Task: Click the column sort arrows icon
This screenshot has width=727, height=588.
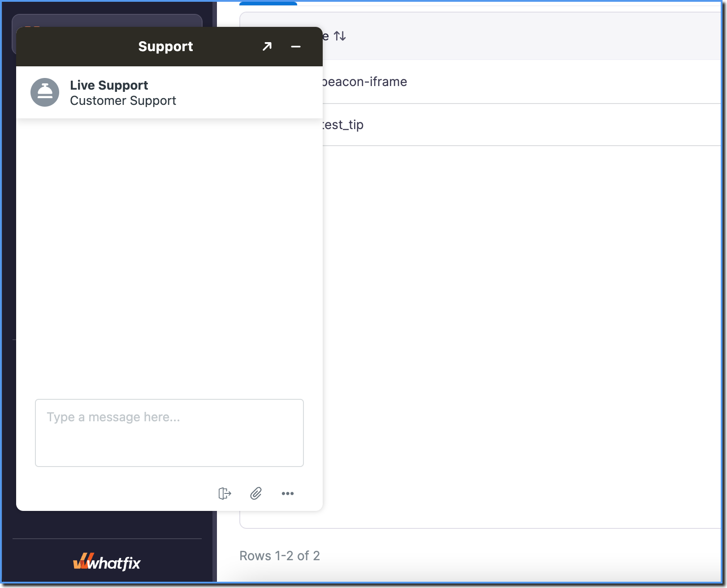Action: click(x=340, y=36)
